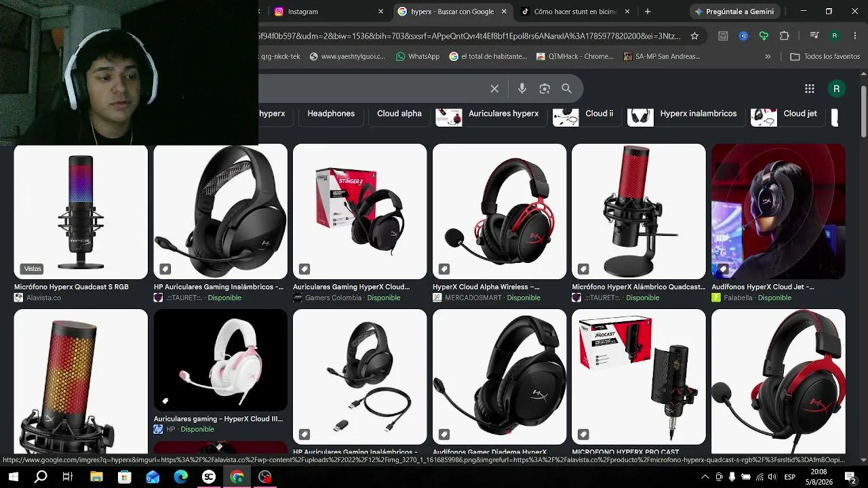Open the volume speaker tray icon
868x488 pixels.
pos(773,477)
